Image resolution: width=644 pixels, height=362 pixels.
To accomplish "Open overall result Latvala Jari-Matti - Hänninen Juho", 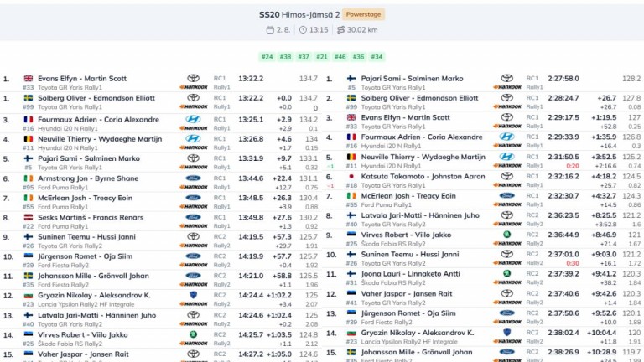I will (420, 215).
